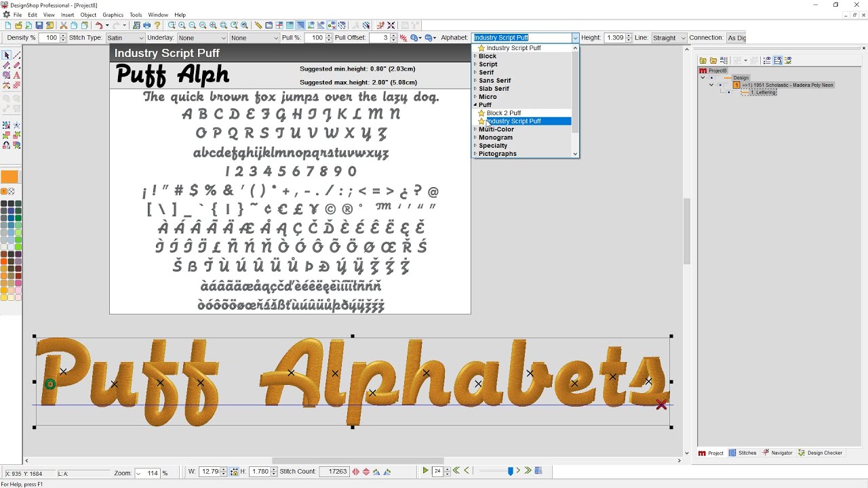Click the yellow Help question mark icon
The width and height of the screenshot is (868, 488).
tap(157, 26)
